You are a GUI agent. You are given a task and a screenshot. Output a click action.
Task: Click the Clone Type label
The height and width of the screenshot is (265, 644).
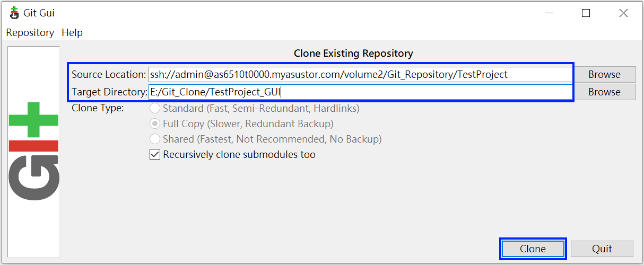tap(98, 108)
